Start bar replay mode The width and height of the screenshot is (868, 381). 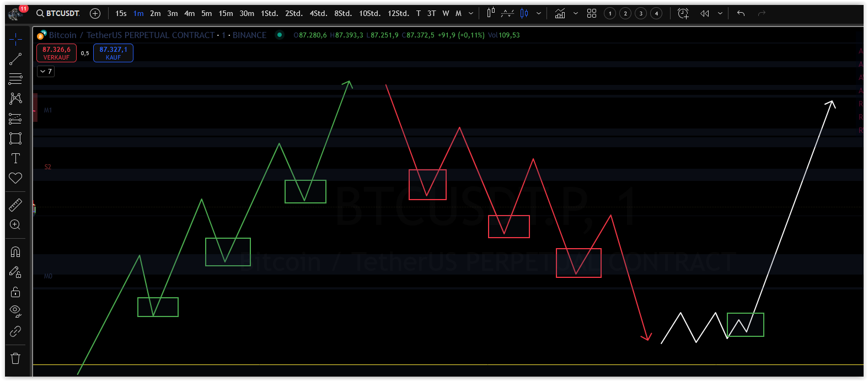[x=705, y=13]
